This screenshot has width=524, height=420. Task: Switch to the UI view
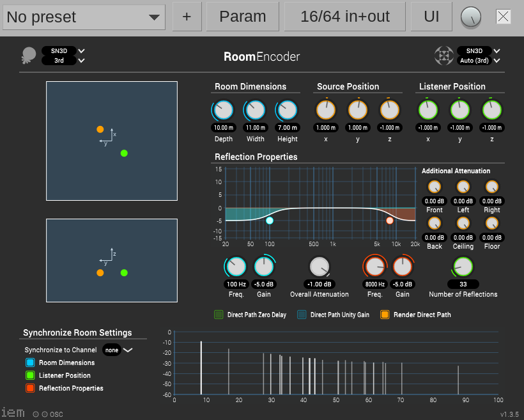pyautogui.click(x=431, y=17)
